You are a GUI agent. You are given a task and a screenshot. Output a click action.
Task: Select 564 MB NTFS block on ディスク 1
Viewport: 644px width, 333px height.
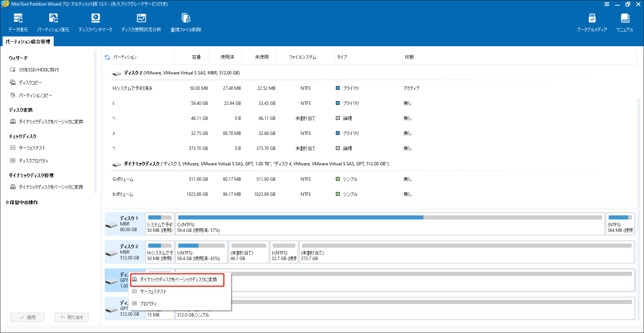tap(620, 224)
